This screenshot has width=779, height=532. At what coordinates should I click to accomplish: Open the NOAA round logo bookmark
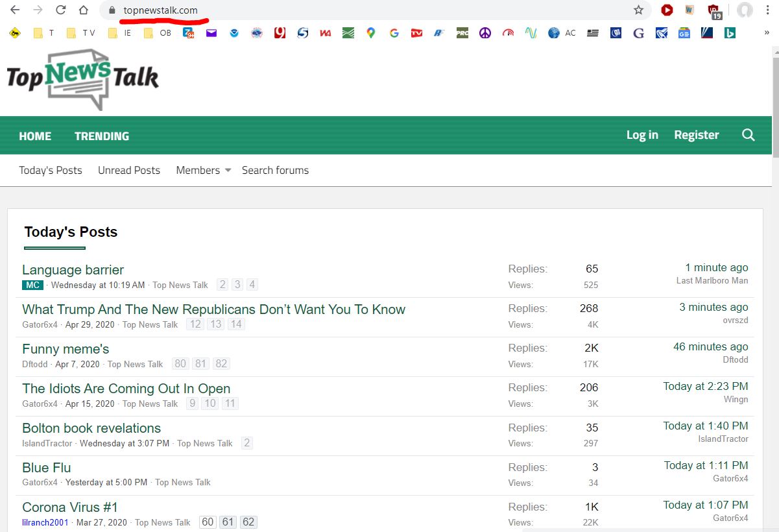(234, 32)
